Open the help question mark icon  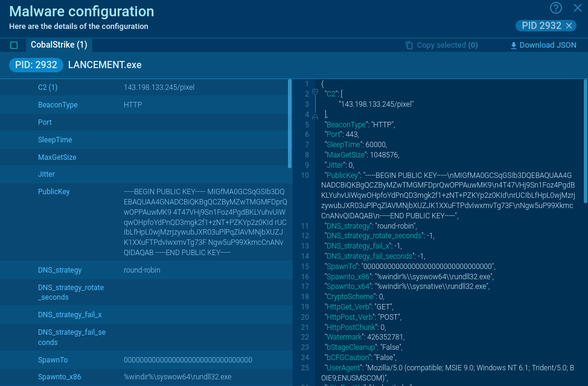tap(555, 8)
